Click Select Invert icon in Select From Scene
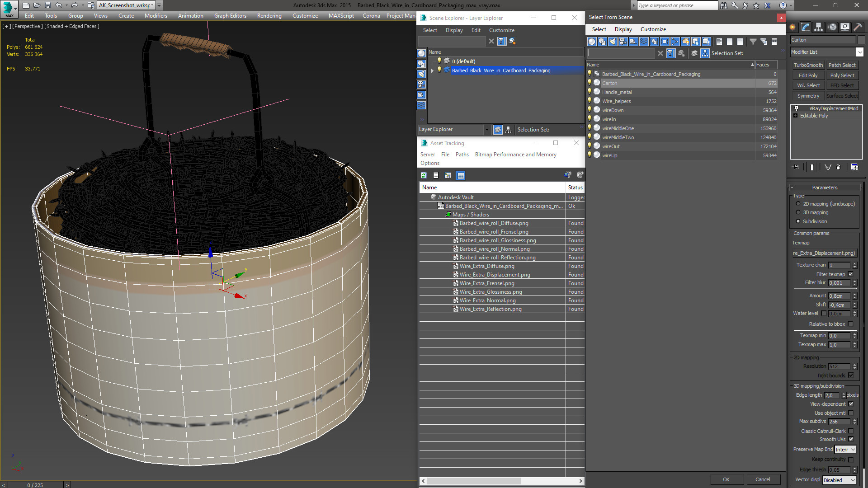The image size is (868, 488). 740,42
